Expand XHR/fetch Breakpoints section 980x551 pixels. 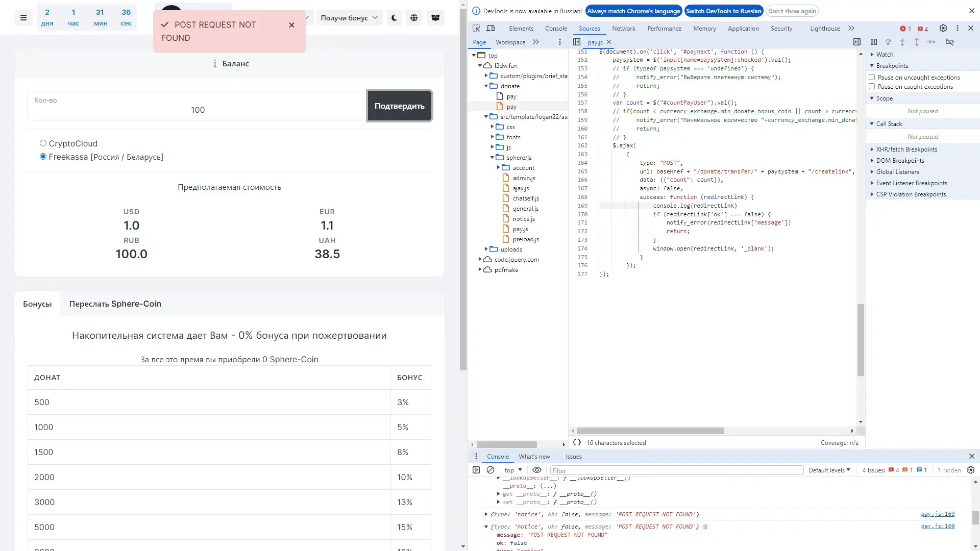(x=906, y=149)
